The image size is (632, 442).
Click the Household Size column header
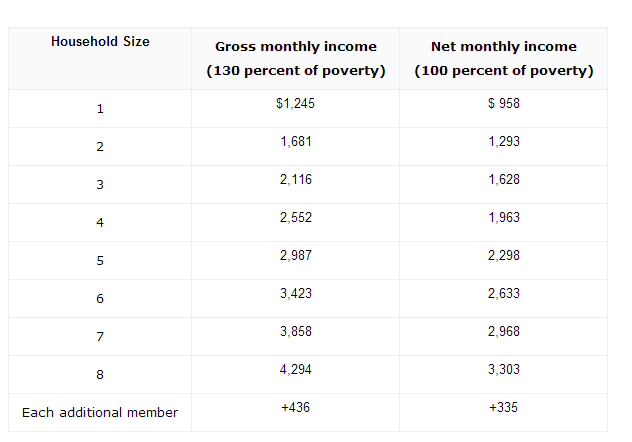[x=100, y=42]
